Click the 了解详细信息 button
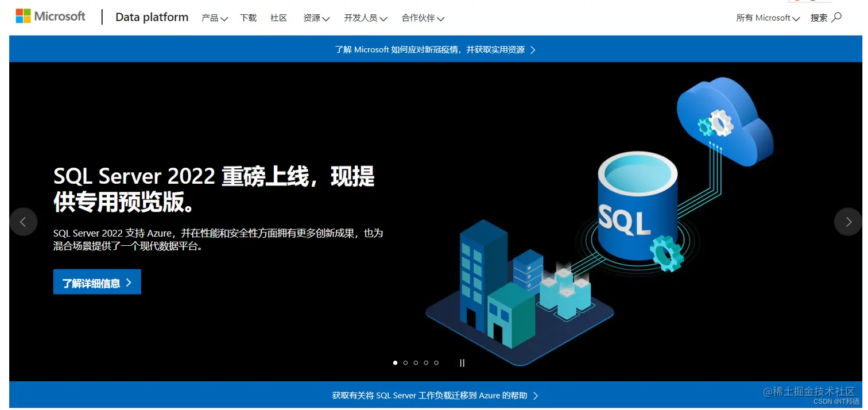The width and height of the screenshot is (868, 410). [96, 281]
